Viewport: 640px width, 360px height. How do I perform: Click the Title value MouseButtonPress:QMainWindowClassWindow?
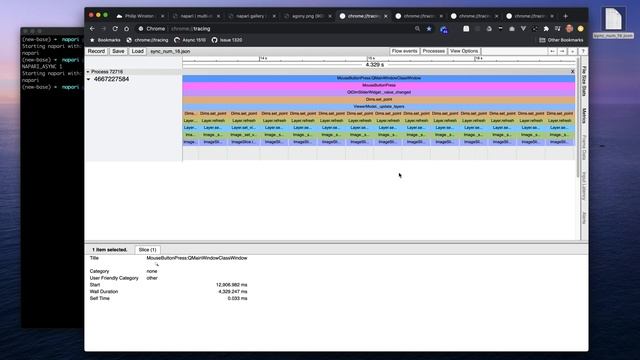pos(197,258)
